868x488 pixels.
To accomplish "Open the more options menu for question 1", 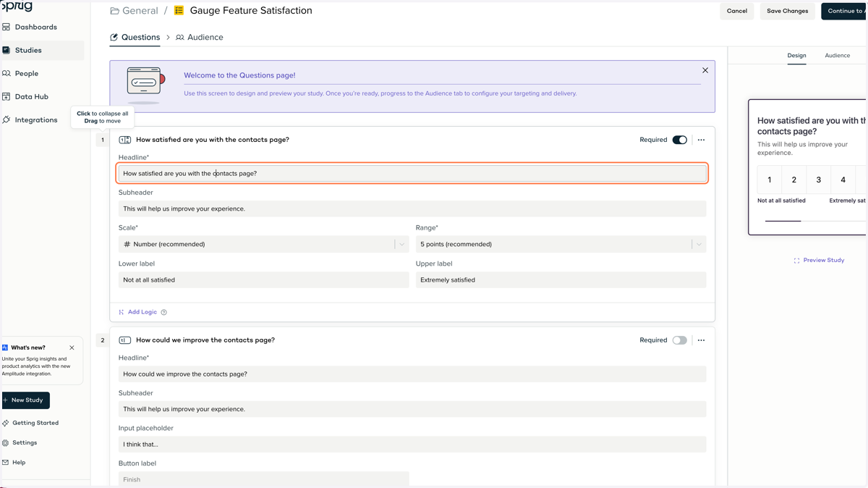I will coord(701,140).
